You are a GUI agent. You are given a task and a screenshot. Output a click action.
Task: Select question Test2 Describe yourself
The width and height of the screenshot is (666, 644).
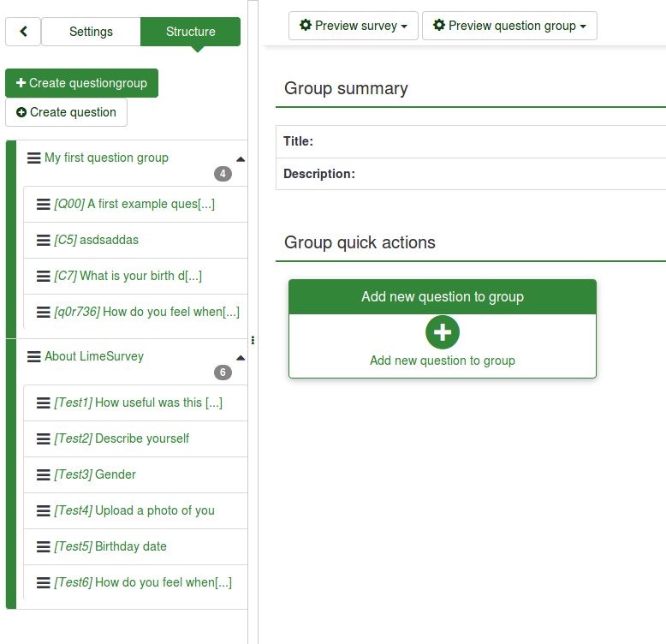point(122,438)
